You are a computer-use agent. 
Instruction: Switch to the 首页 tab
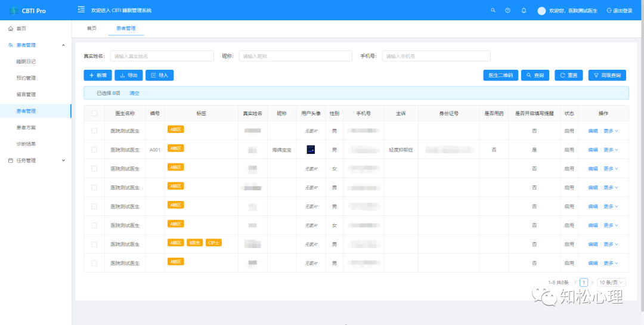(x=91, y=28)
